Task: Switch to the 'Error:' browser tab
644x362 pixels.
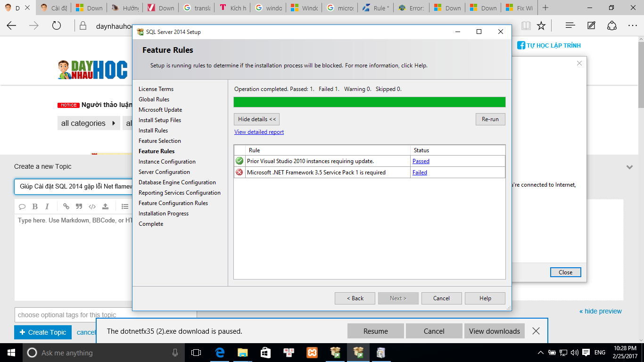Action: [x=412, y=8]
